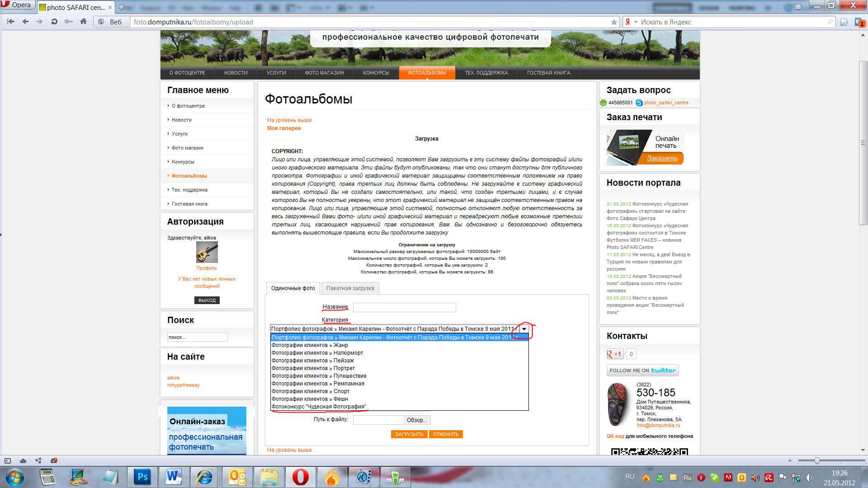Open a new tab with plus icon
Screen dimensions: 868x488
tap(121, 7)
